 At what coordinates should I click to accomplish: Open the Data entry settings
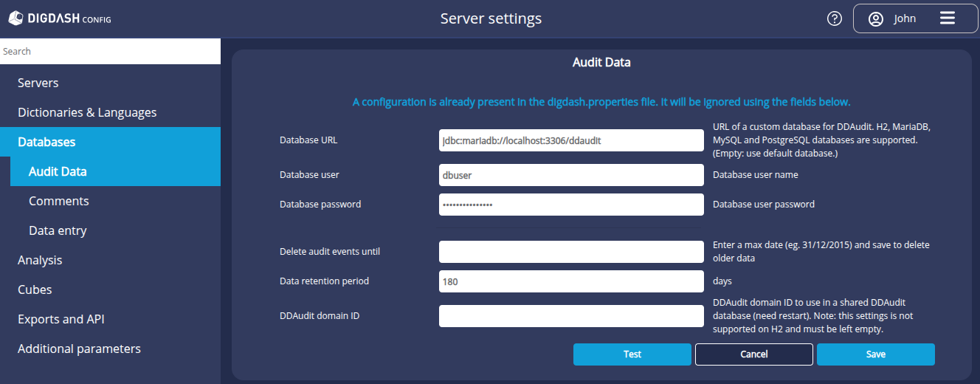[x=58, y=230]
